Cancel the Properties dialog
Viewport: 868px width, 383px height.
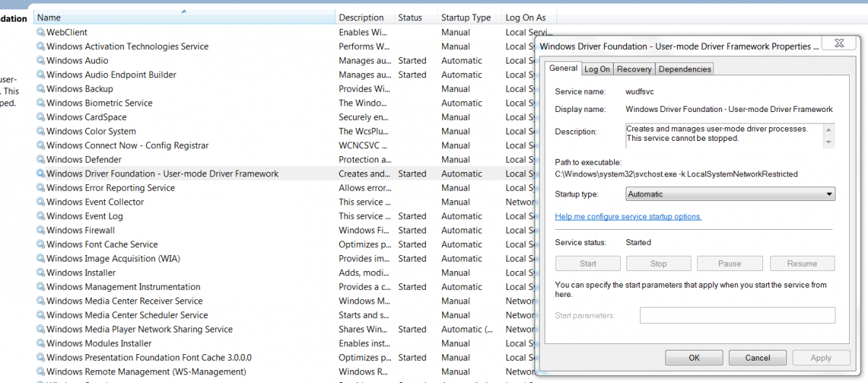(757, 358)
